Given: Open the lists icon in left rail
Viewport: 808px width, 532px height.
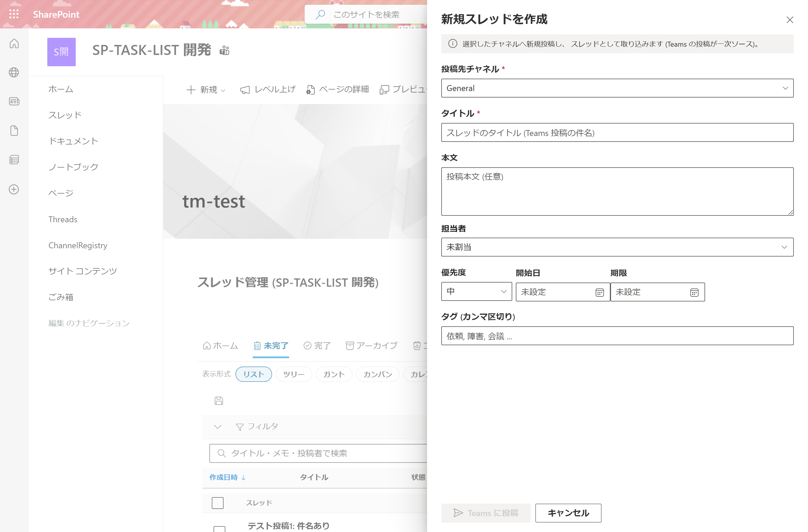Looking at the screenshot, I should (x=14, y=160).
